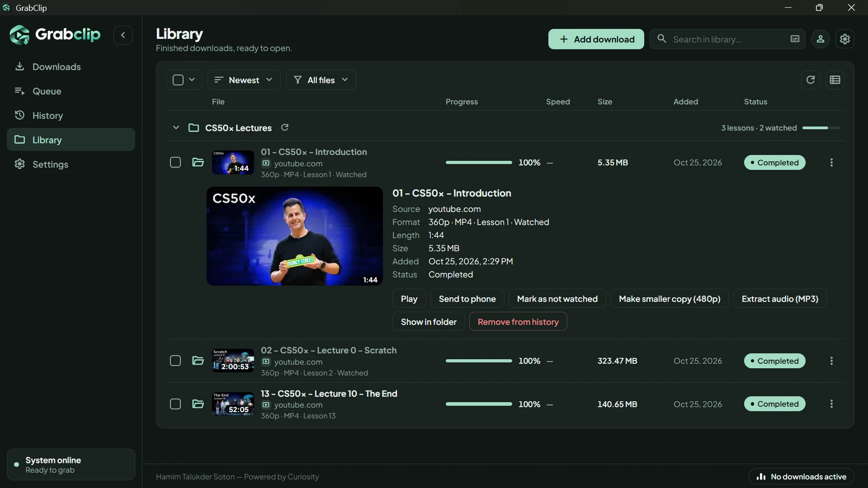Go to Downloads in sidebar
The height and width of the screenshot is (488, 868).
click(71, 67)
